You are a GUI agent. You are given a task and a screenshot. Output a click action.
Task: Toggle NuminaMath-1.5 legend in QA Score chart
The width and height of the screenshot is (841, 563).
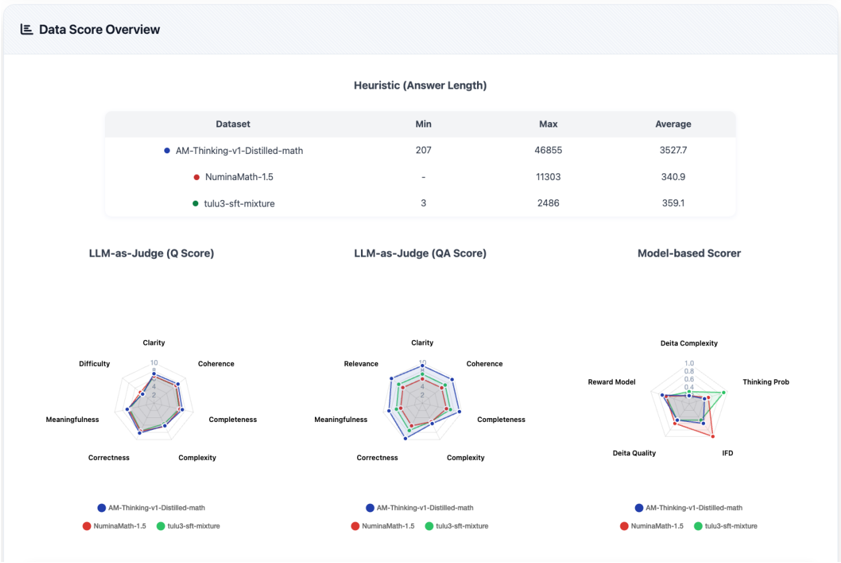click(382, 526)
